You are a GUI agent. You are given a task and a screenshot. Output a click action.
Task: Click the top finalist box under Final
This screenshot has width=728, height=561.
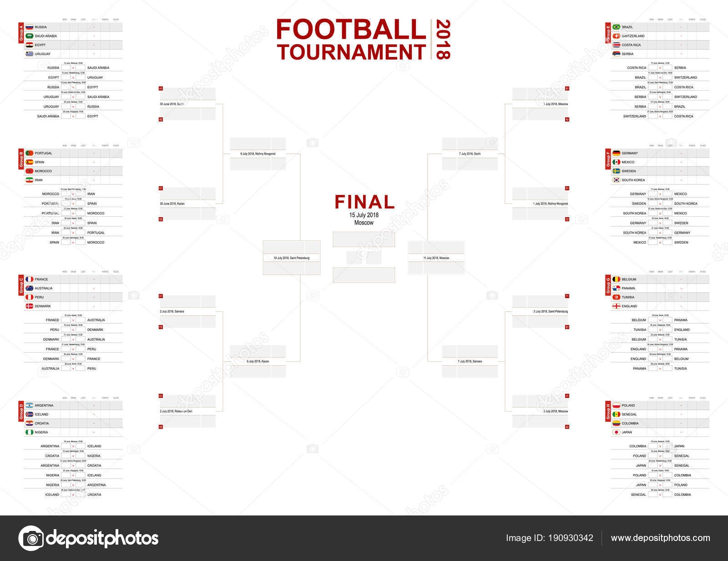[364, 240]
